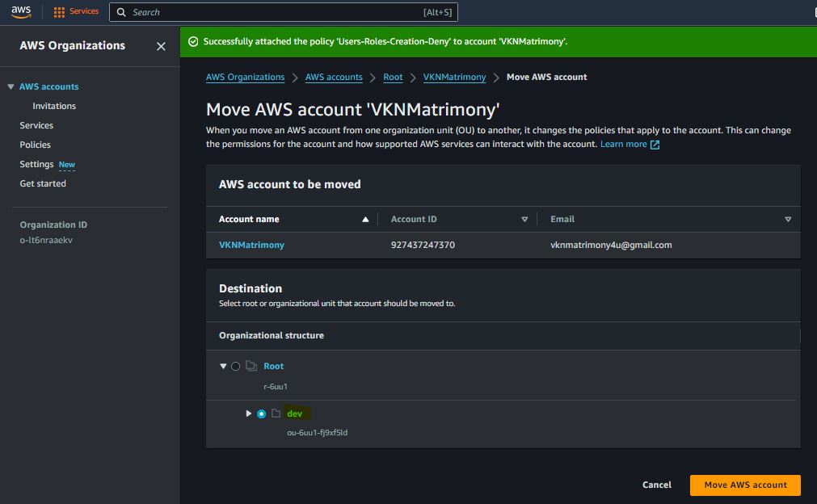817x504 pixels.
Task: Open Policies in the sidebar
Action: tap(35, 145)
